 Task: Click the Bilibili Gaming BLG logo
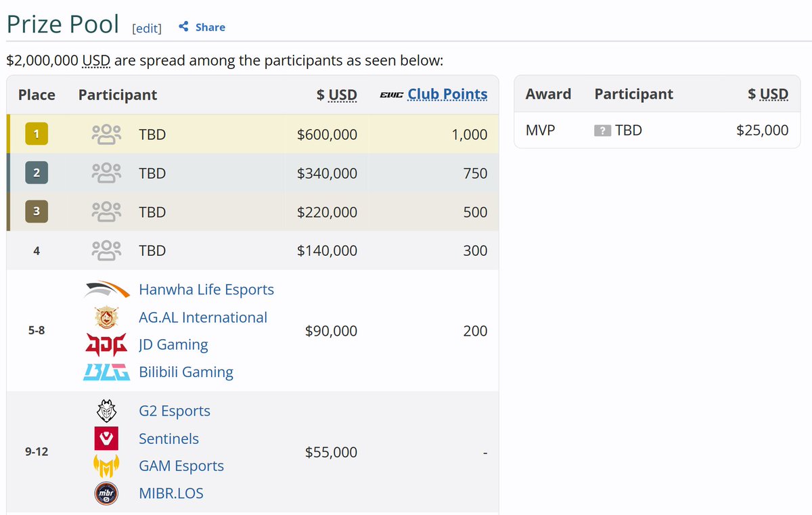coord(107,372)
